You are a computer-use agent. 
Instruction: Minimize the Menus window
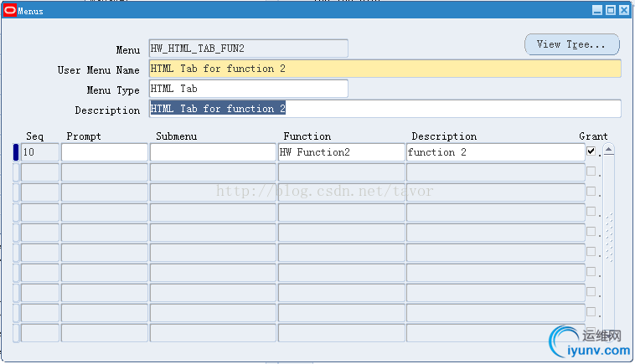(597, 11)
